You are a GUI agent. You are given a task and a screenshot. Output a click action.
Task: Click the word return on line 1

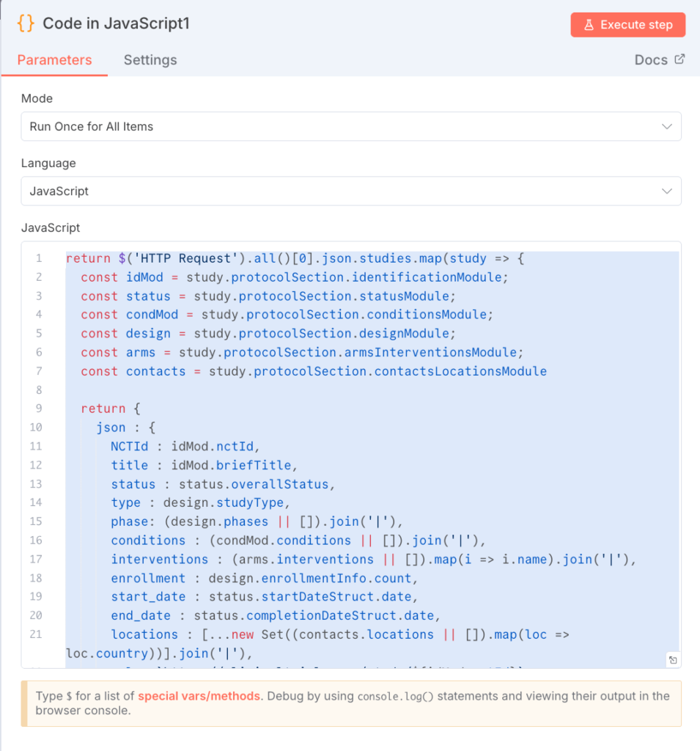[x=87, y=258]
